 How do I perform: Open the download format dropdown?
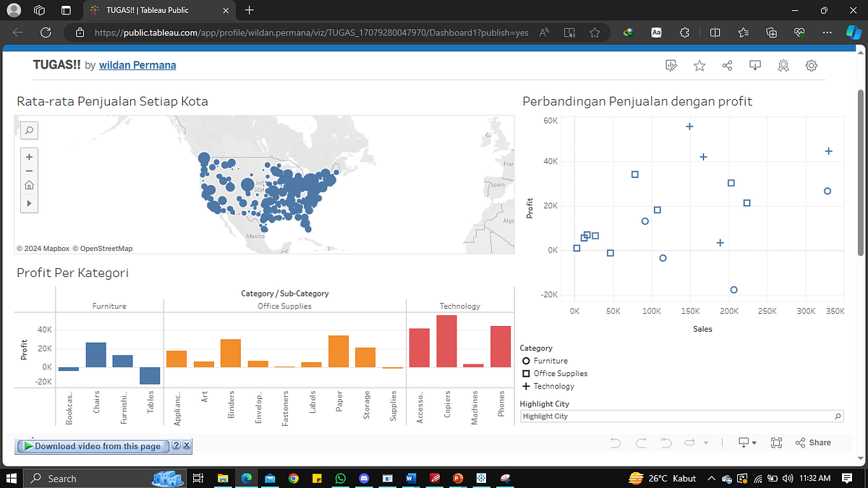pos(755,442)
